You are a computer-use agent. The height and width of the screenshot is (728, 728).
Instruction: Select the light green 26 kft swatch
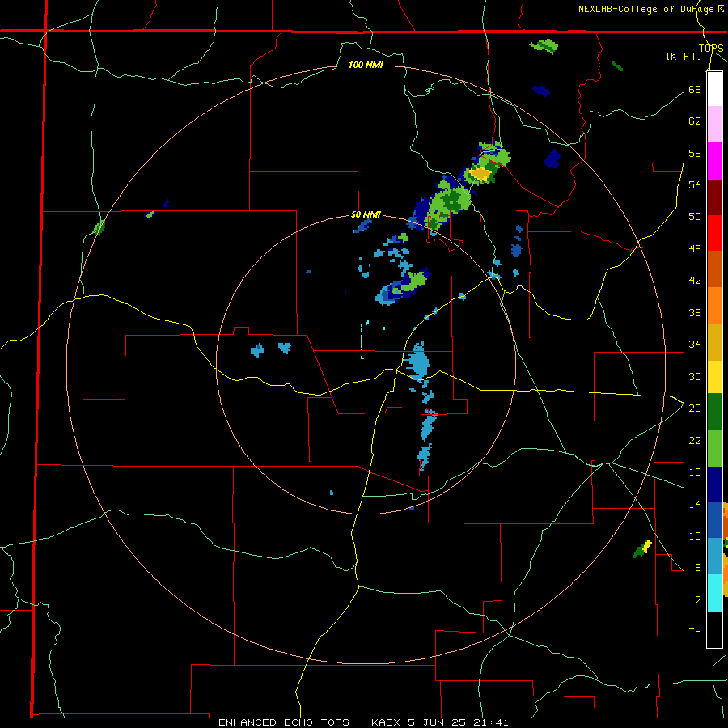pos(714,448)
